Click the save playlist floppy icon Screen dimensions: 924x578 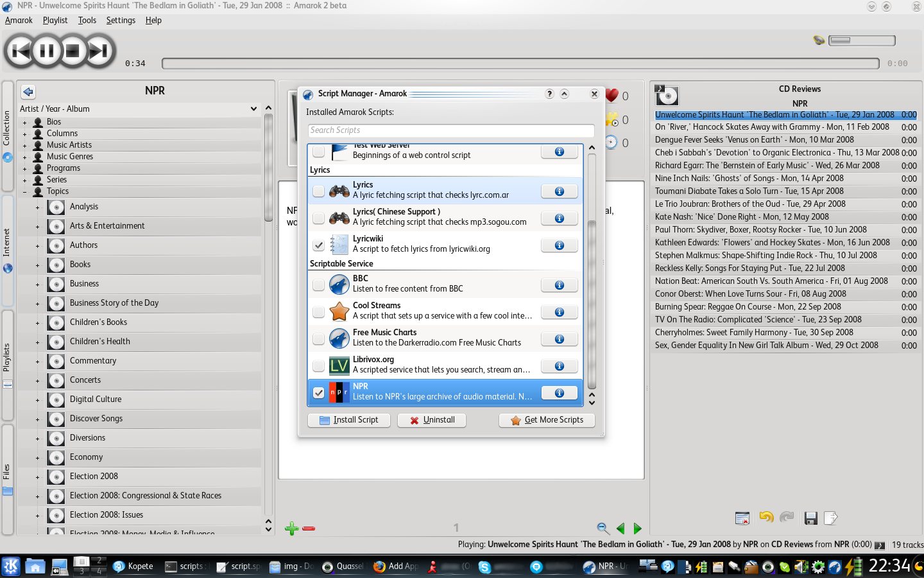pos(810,518)
